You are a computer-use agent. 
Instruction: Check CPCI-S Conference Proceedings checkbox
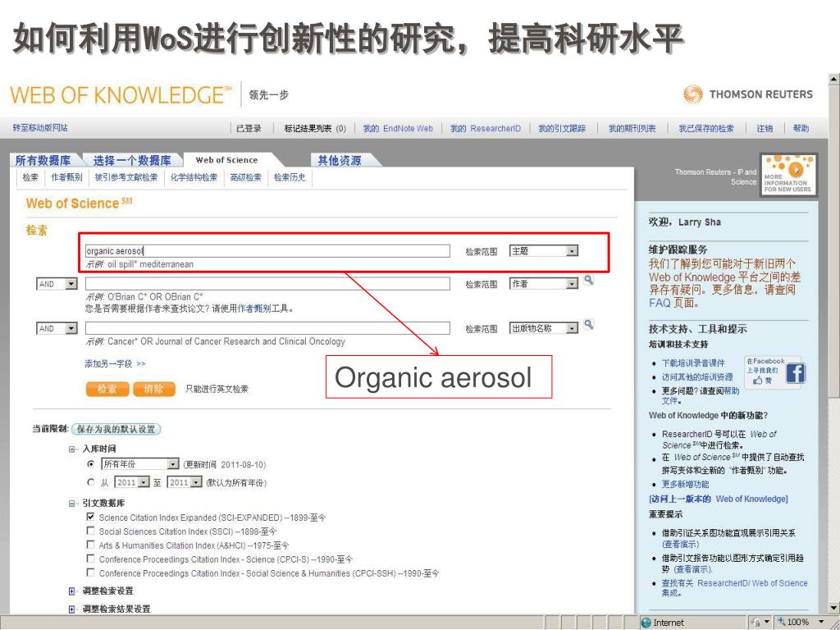(90, 559)
